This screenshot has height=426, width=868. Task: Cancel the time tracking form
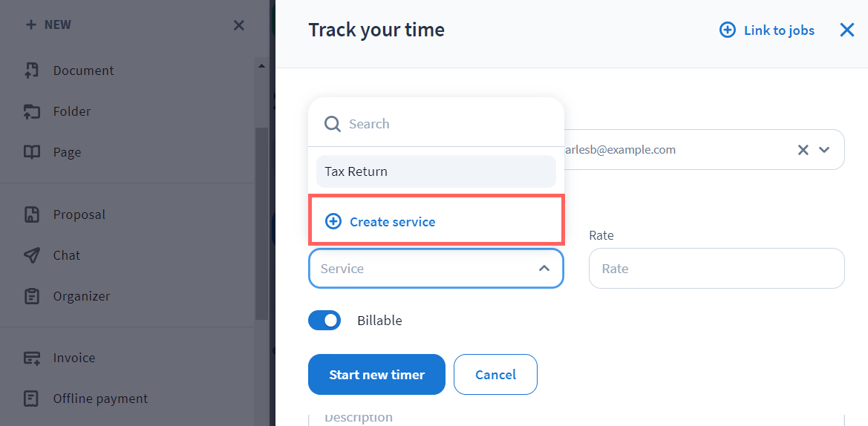(x=495, y=375)
